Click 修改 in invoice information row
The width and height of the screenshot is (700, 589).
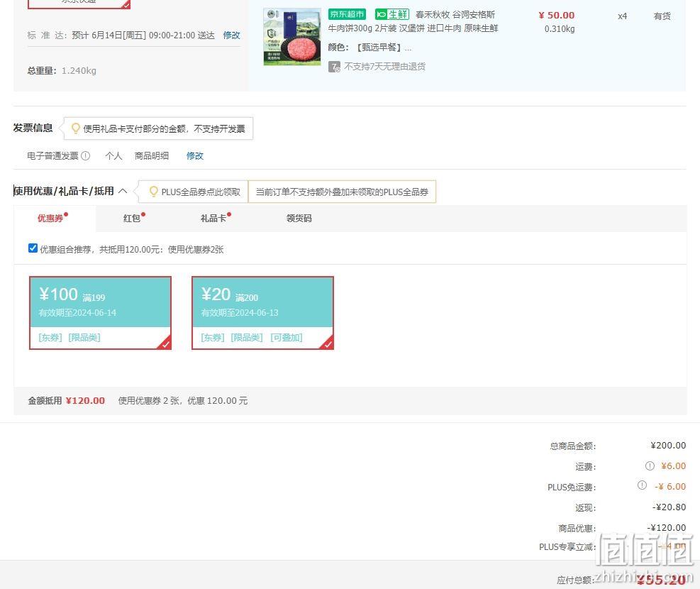coord(194,156)
